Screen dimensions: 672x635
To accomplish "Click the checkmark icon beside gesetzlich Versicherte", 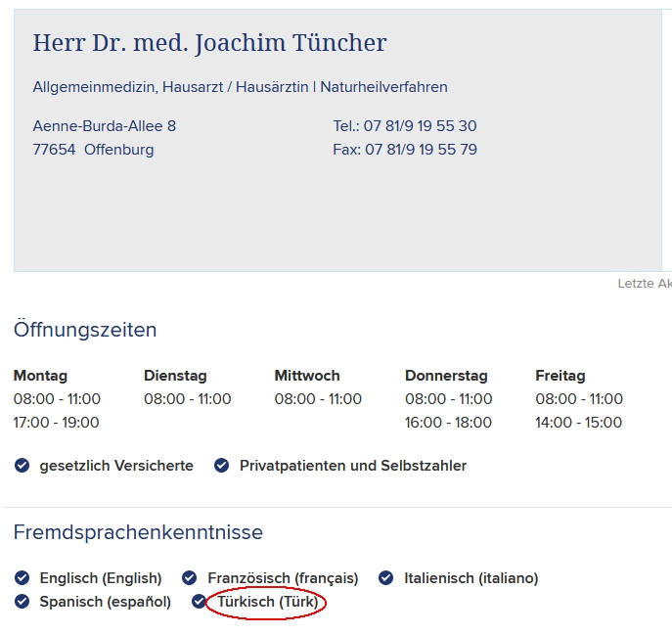I will click(x=22, y=465).
